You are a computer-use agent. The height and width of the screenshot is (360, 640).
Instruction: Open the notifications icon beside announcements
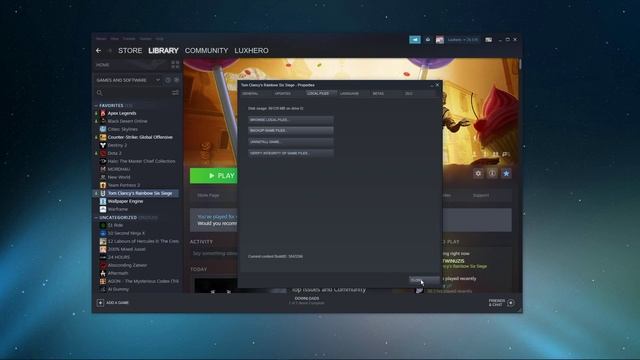click(428, 40)
